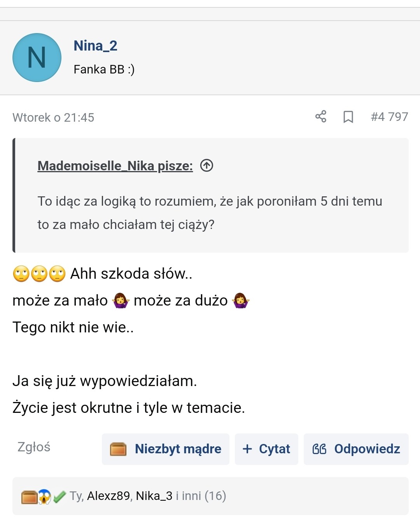Open Alexz89 in the reactions list
Screen dimensions: 420x526
pyautogui.click(x=108, y=496)
